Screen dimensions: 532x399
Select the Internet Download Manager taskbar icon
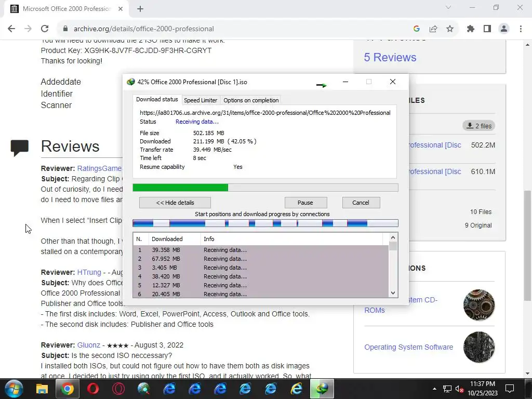pyautogui.click(x=322, y=389)
